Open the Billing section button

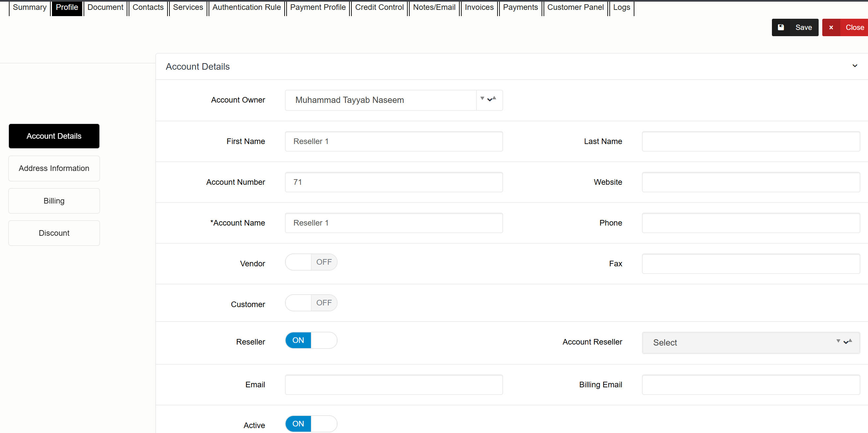pyautogui.click(x=54, y=201)
